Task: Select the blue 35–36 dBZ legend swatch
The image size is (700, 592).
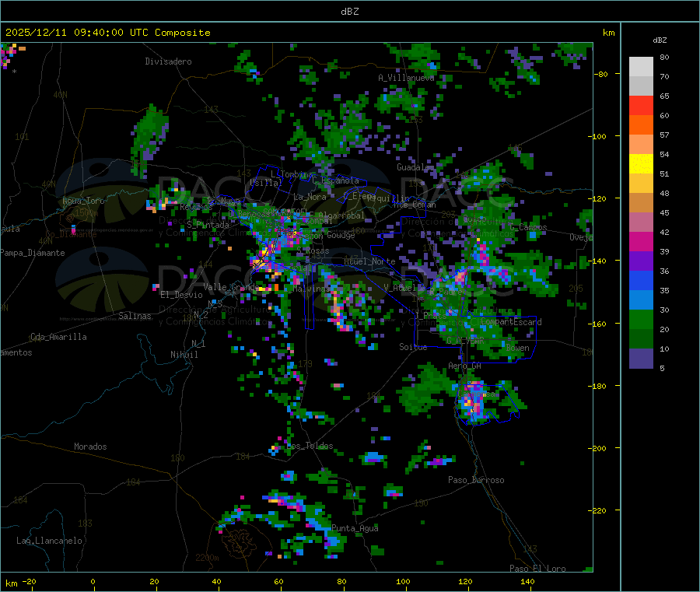Action: click(x=641, y=280)
